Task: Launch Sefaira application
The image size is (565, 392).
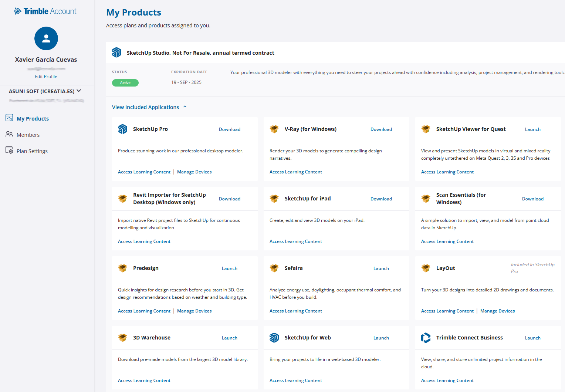Action: pos(381,268)
